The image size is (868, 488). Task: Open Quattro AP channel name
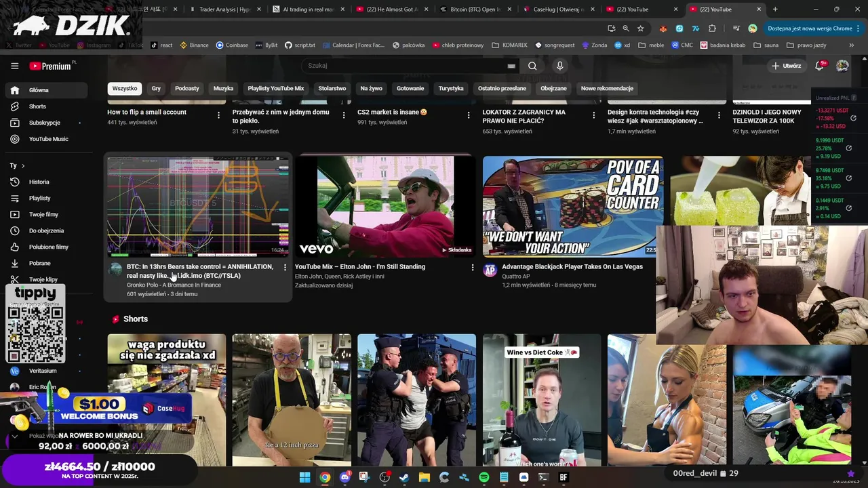tap(516, 277)
